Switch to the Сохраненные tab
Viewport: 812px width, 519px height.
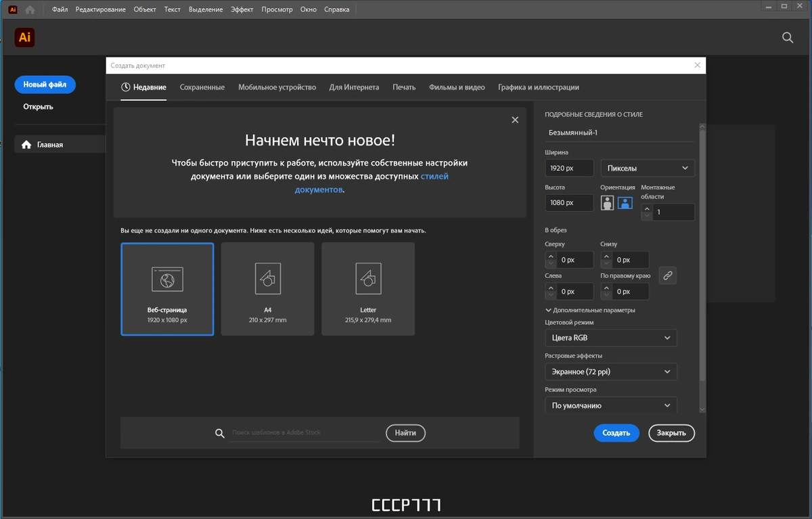[202, 87]
